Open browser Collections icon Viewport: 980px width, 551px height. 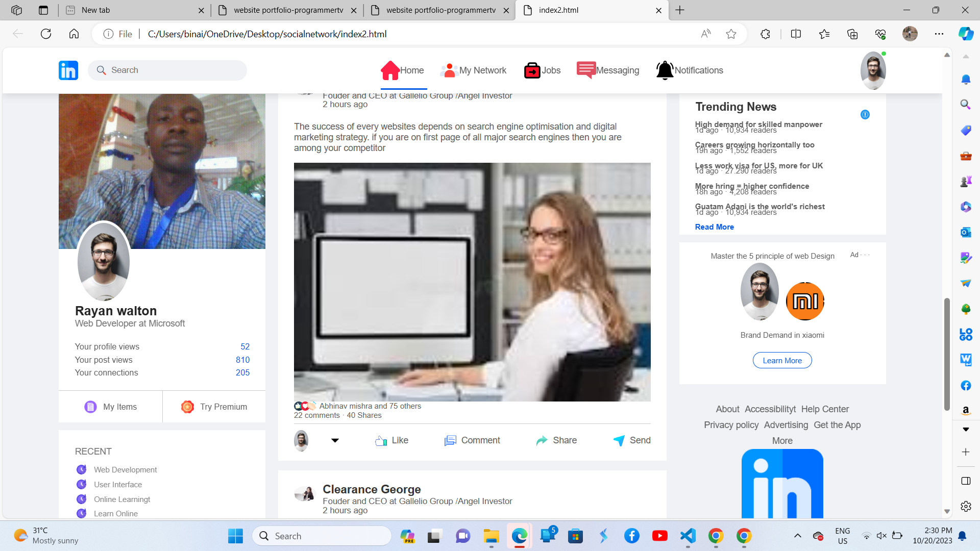(852, 34)
